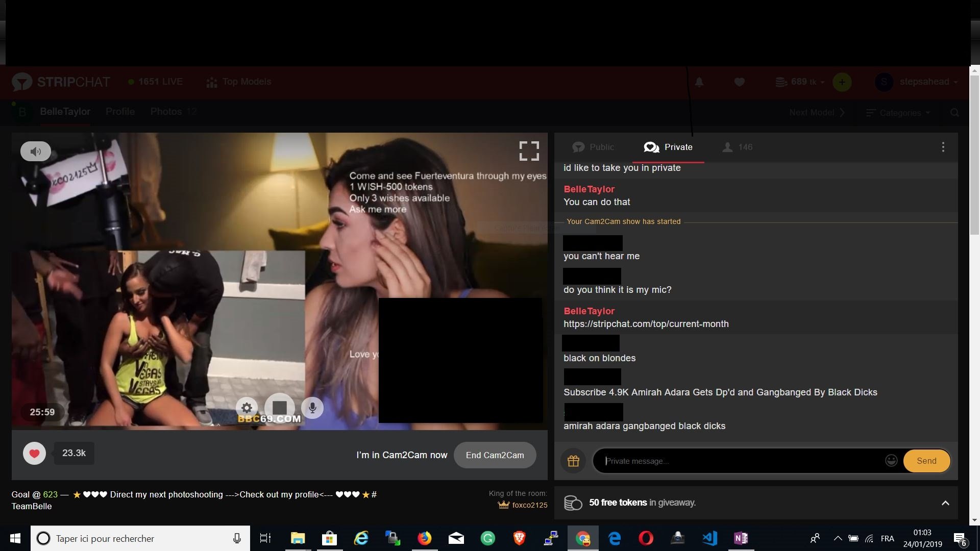Viewport: 980px width, 551px height.
Task: Open File Explorer from taskbar
Action: tap(298, 538)
